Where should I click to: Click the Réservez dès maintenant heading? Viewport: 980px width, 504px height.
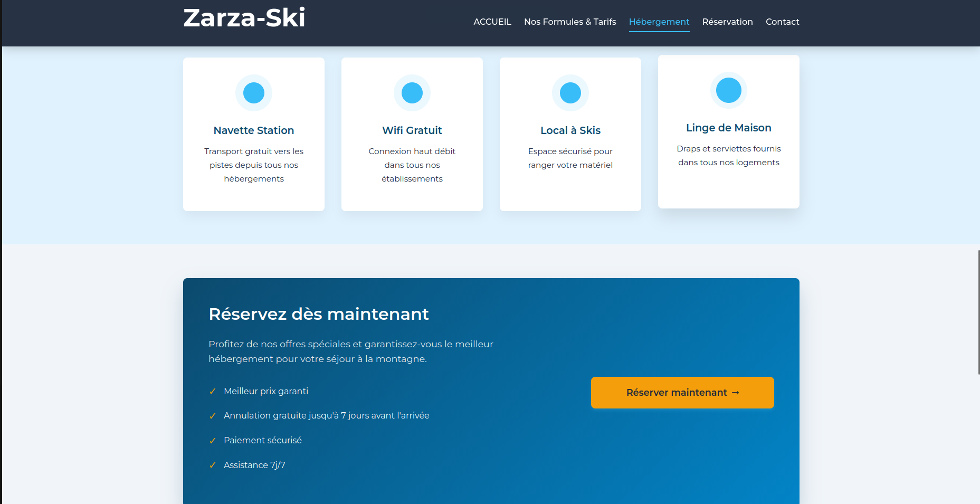click(319, 314)
